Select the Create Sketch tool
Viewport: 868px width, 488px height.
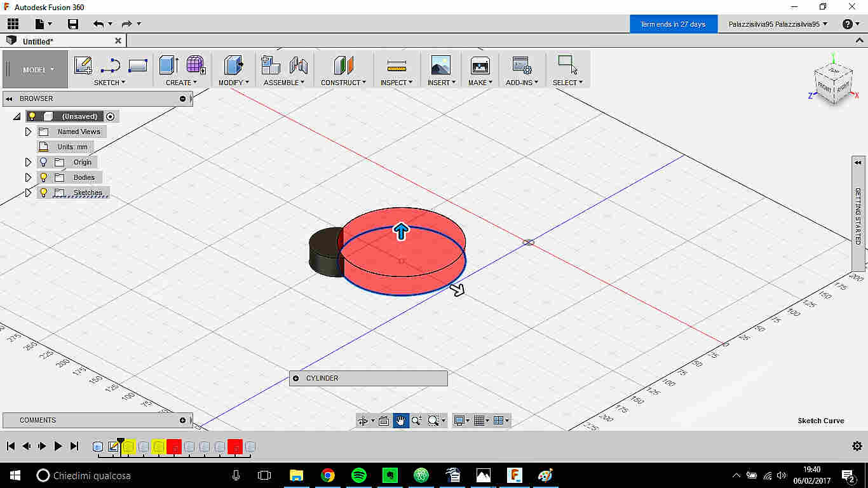point(83,65)
